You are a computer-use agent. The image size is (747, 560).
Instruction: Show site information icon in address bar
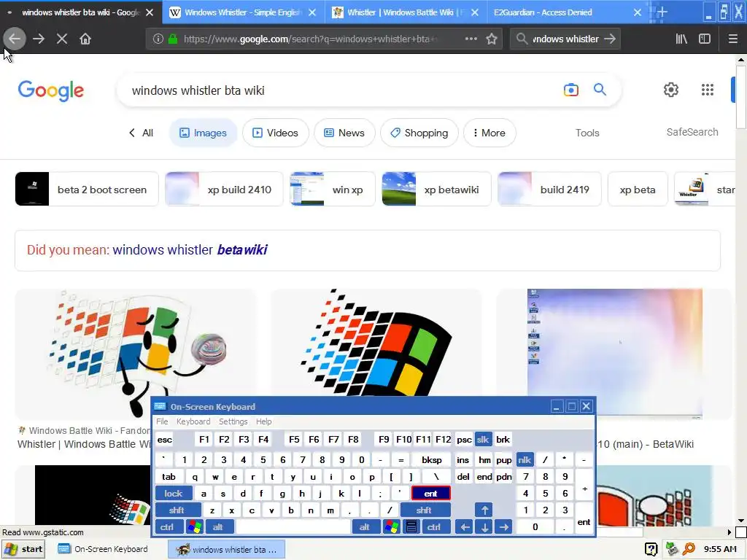158,39
